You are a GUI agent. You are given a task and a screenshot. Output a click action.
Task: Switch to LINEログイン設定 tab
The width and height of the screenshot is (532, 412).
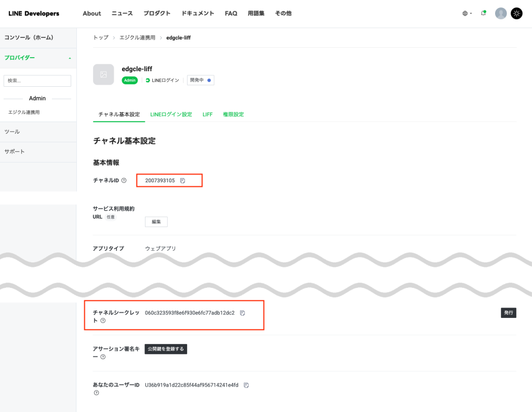click(x=171, y=114)
